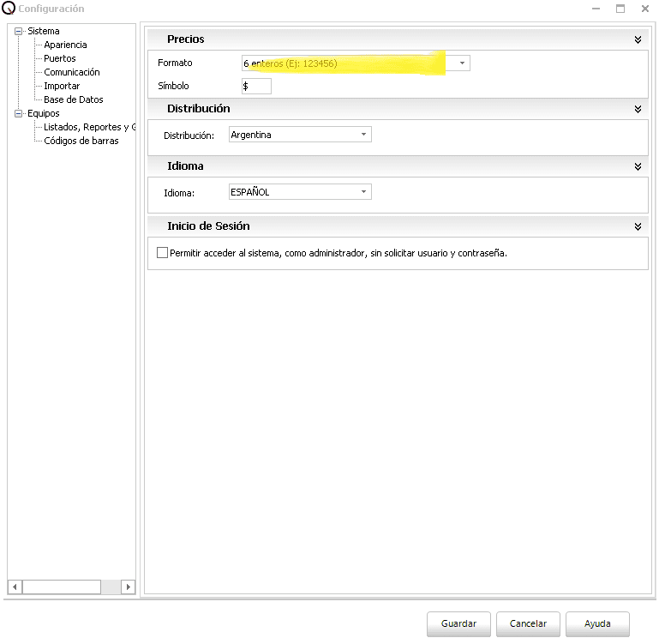Viewport: 659px width, 644px height.
Task: Open Ayuda with the help button
Action: pyautogui.click(x=597, y=623)
